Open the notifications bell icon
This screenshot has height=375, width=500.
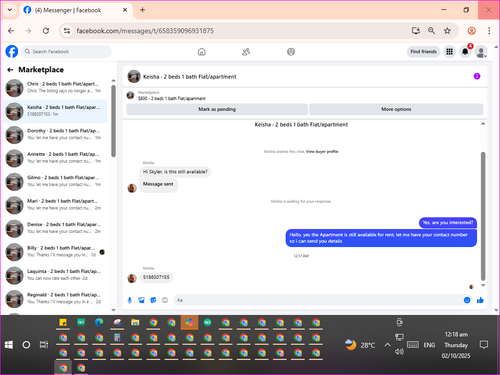point(465,52)
